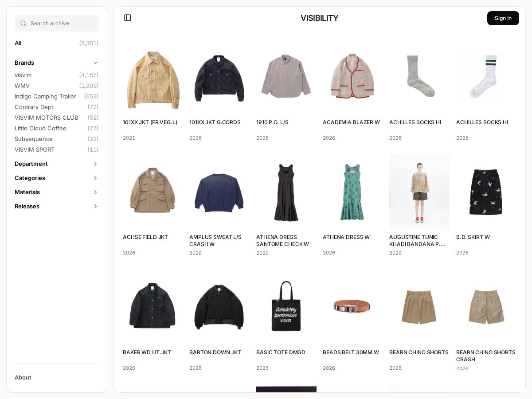Click the AUGUSTINE TUNIC KHADI BANDANA title
Screen dimensions: 532x399
pos(418,241)
